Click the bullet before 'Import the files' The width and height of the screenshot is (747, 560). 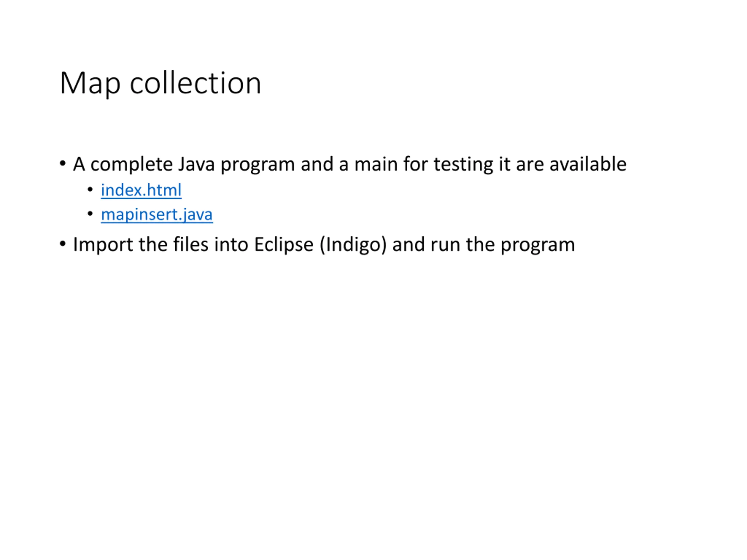(x=62, y=244)
